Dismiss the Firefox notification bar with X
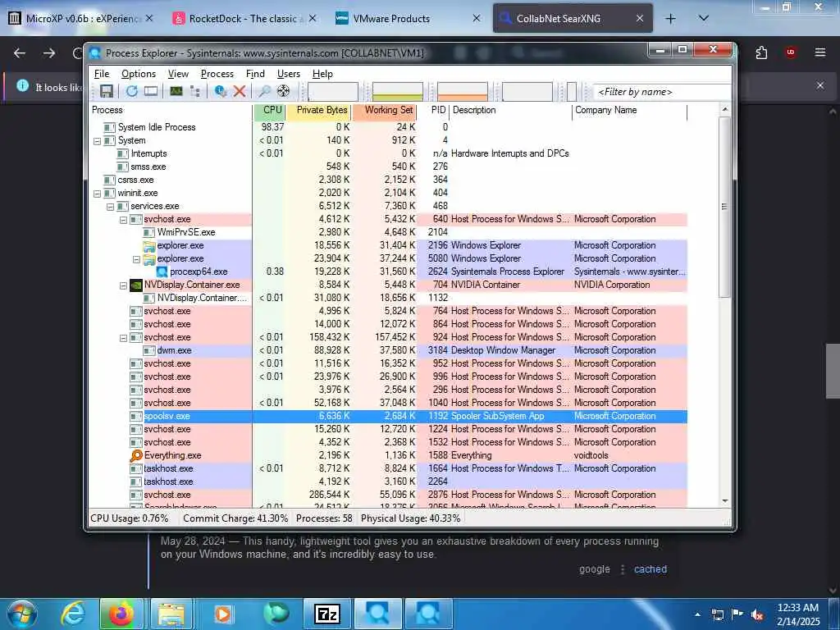This screenshot has width=840, height=630. [820, 85]
